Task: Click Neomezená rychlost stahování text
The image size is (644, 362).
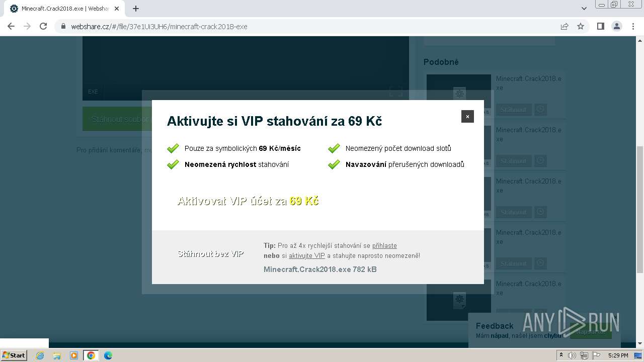Action: click(x=236, y=164)
